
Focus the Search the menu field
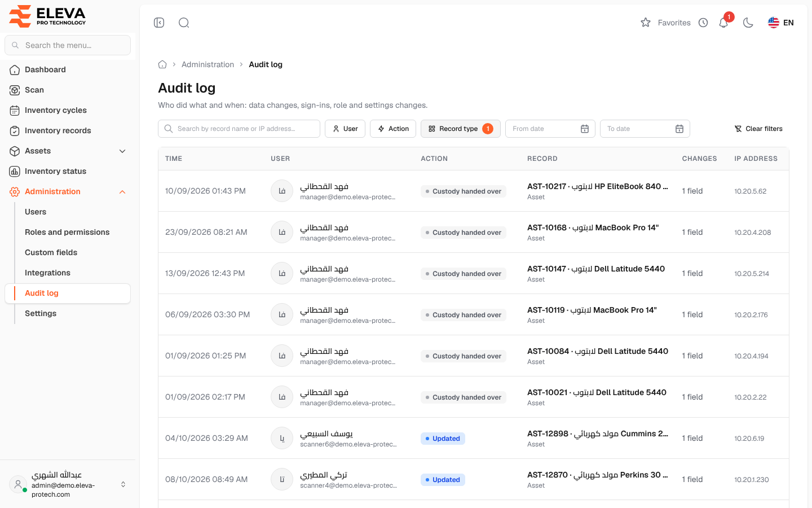[68, 45]
